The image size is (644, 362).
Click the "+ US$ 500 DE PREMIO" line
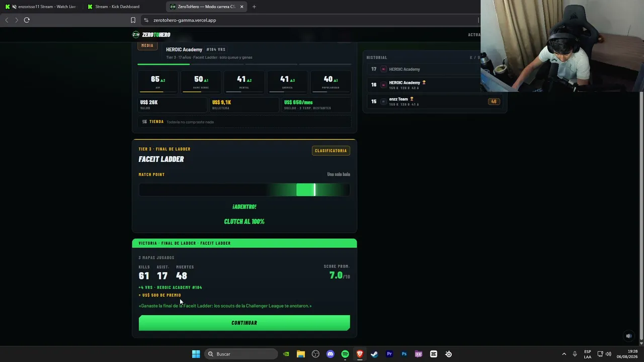point(160,295)
